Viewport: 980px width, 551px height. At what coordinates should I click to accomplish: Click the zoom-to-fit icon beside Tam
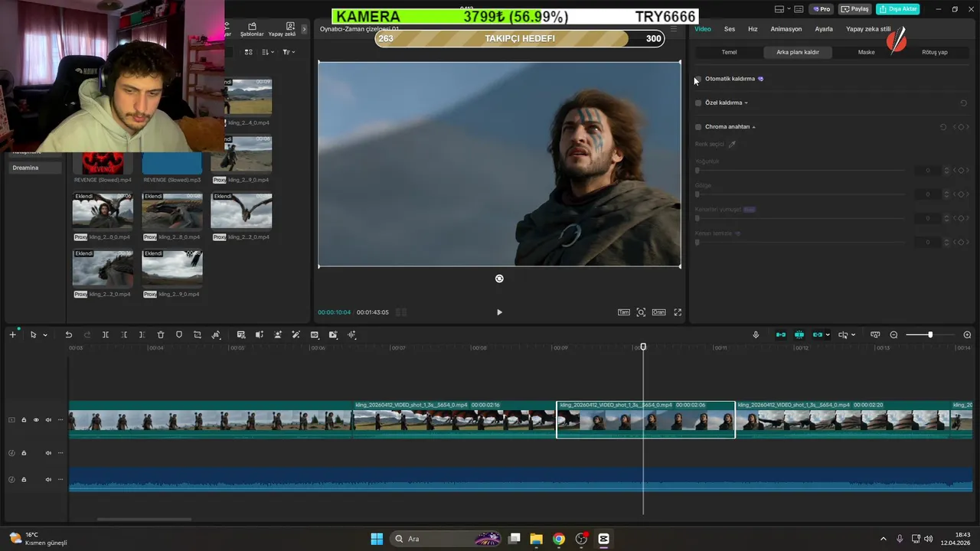641,312
